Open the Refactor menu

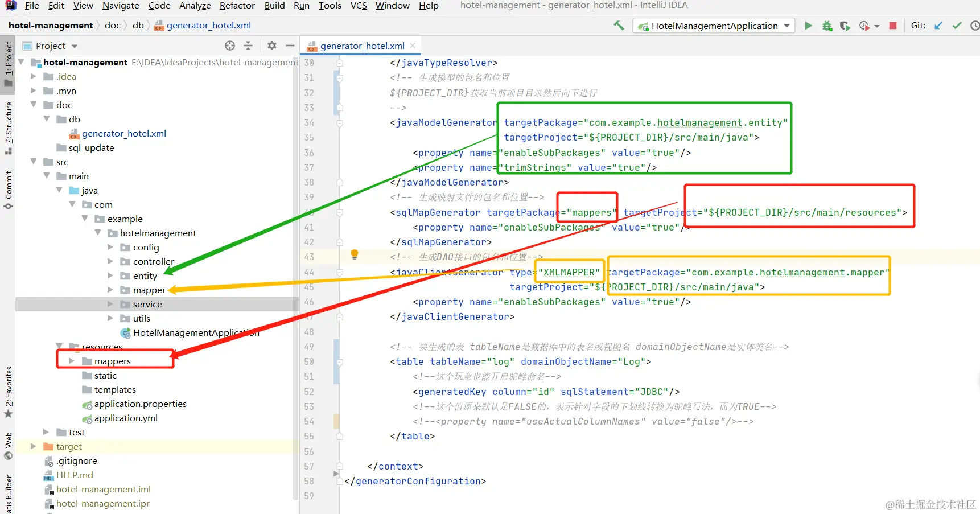237,6
